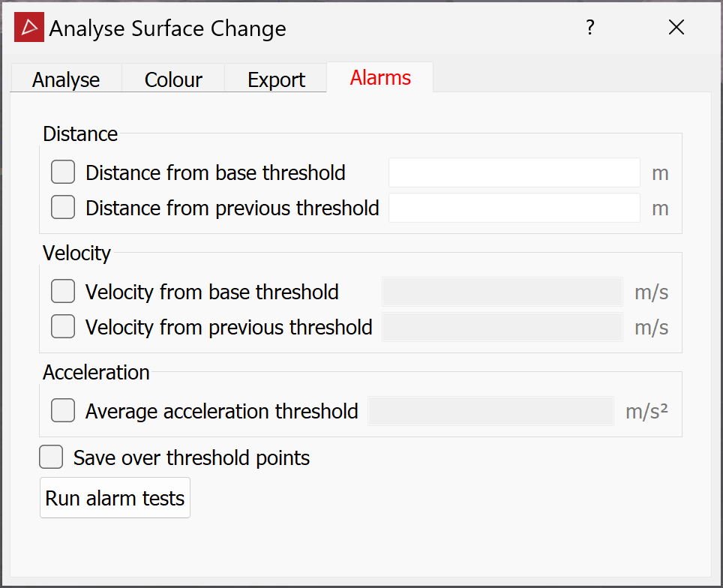The image size is (723, 588).
Task: Switch to the Analyse tab
Action: pyautogui.click(x=66, y=79)
